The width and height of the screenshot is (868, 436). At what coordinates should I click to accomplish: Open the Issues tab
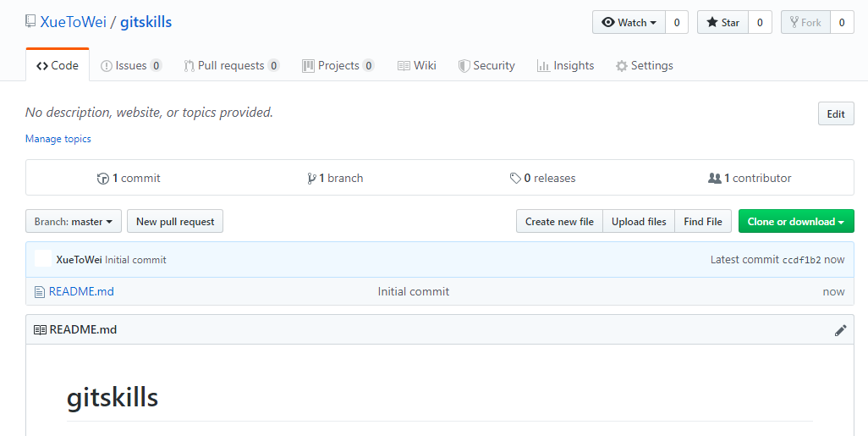(131, 65)
